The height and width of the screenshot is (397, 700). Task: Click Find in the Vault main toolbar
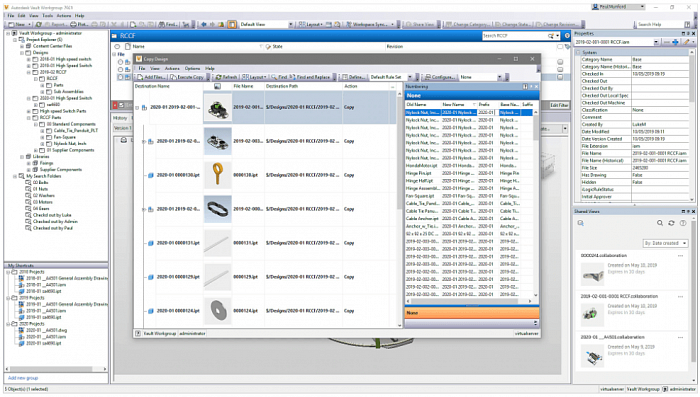coord(168,24)
